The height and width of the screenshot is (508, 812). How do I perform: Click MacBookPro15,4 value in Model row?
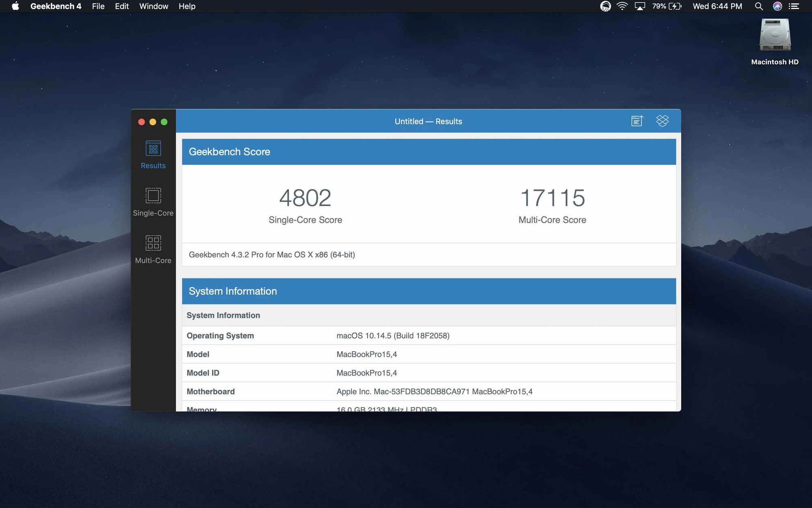point(367,354)
